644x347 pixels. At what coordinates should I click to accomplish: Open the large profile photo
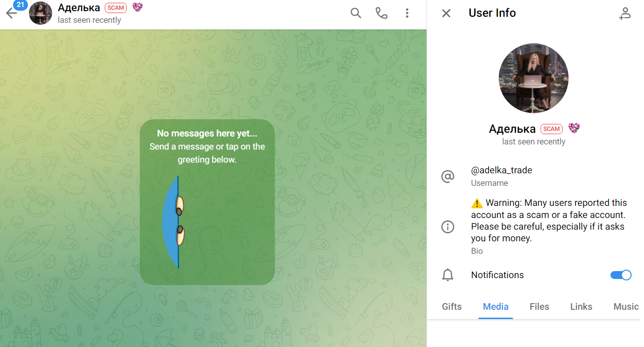pos(533,78)
